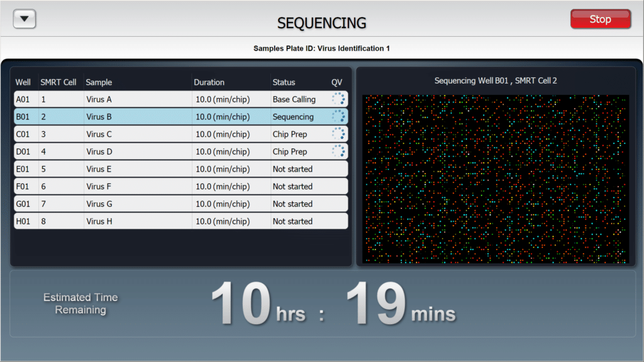Click the Status column header
The image size is (644, 362).
284,82
